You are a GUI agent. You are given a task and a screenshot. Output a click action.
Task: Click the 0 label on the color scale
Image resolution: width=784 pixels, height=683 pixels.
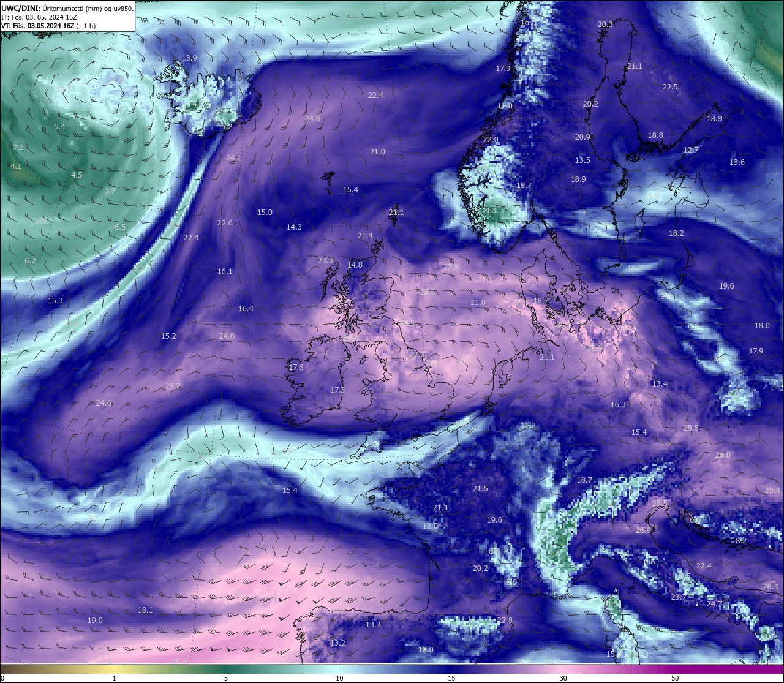[x=2, y=678]
